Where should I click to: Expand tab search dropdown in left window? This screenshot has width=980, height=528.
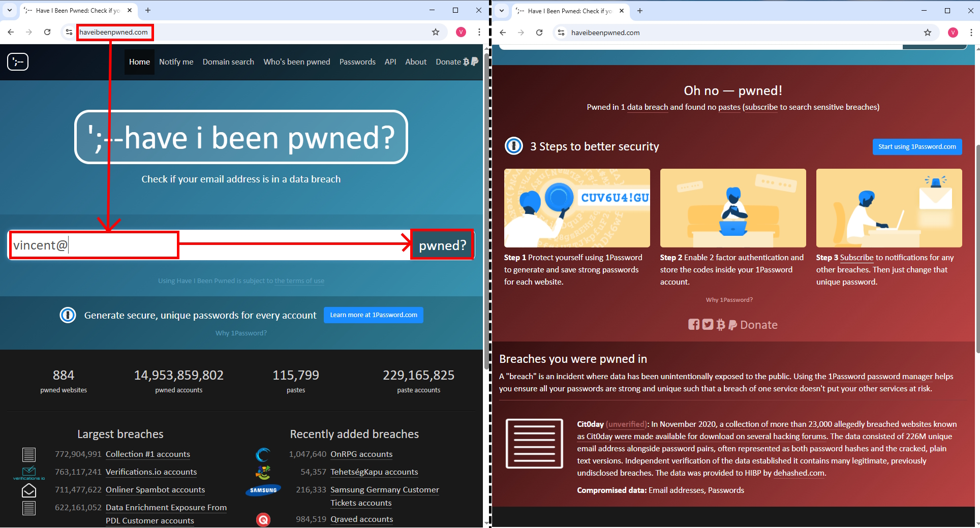(9, 10)
